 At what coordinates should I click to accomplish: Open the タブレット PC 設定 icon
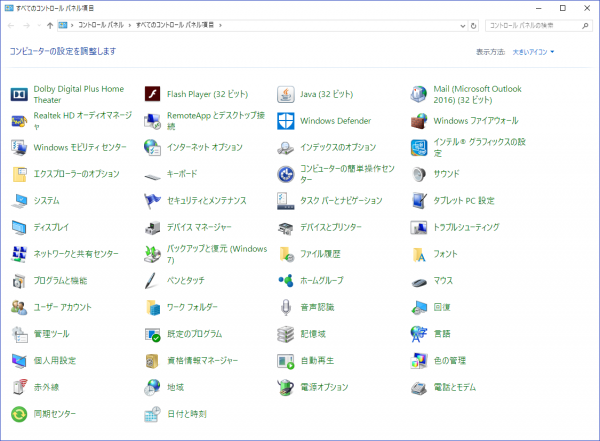click(419, 201)
